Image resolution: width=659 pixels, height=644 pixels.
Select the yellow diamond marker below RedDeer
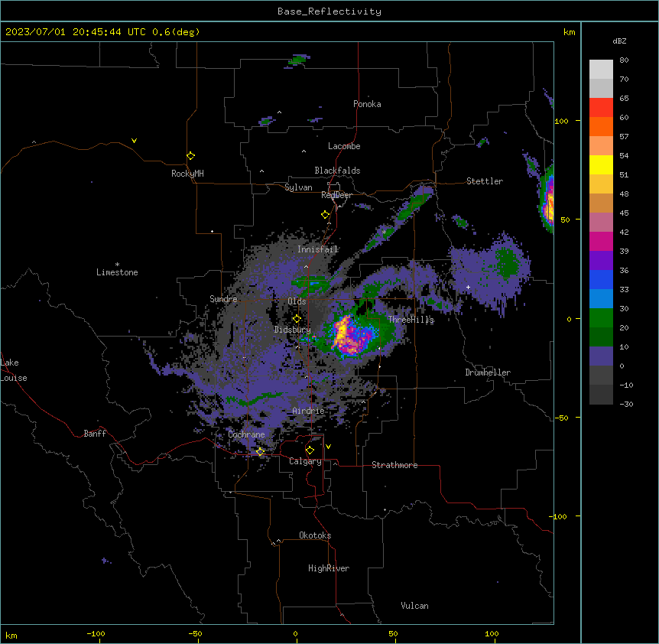(326, 215)
